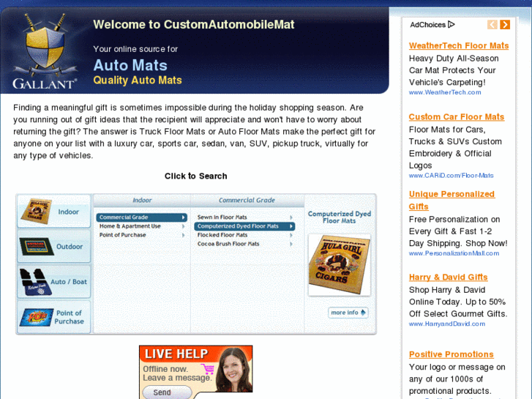Select Cocoa Brush Floor Mats
The width and height of the screenshot is (532, 399).
point(228,244)
